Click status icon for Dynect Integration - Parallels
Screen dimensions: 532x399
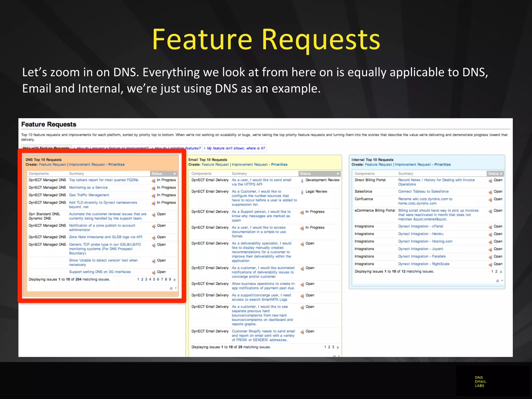(490, 257)
